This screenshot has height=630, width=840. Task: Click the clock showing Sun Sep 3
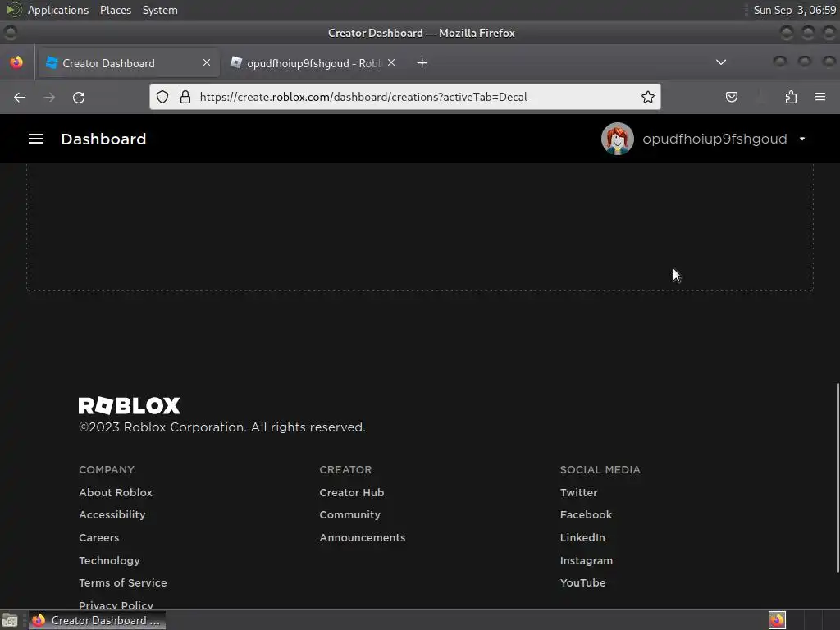tap(794, 10)
